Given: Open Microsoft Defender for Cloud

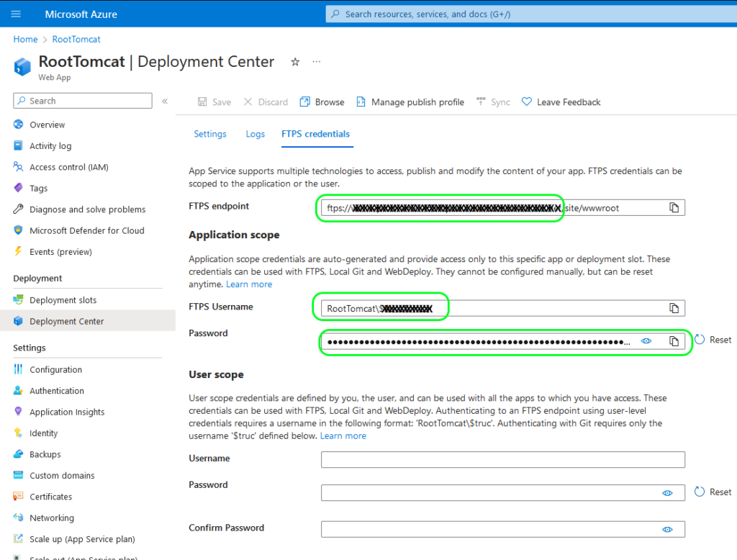Looking at the screenshot, I should (87, 230).
